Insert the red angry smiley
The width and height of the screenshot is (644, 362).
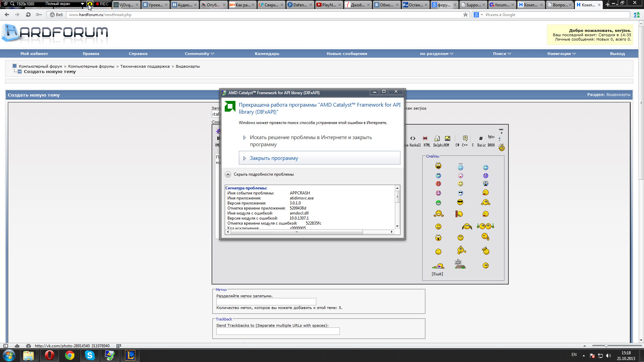click(x=438, y=184)
